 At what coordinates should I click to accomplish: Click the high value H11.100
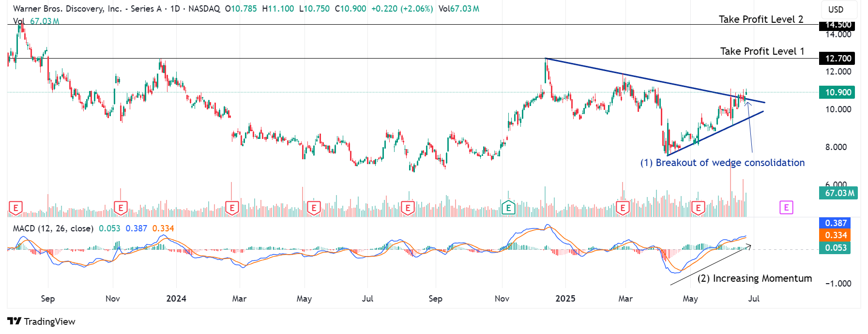pyautogui.click(x=278, y=9)
